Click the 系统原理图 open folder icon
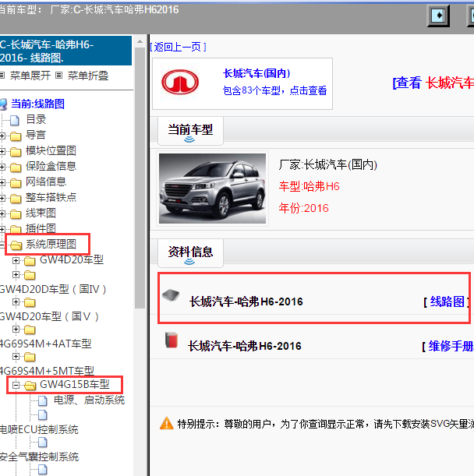 point(16,245)
